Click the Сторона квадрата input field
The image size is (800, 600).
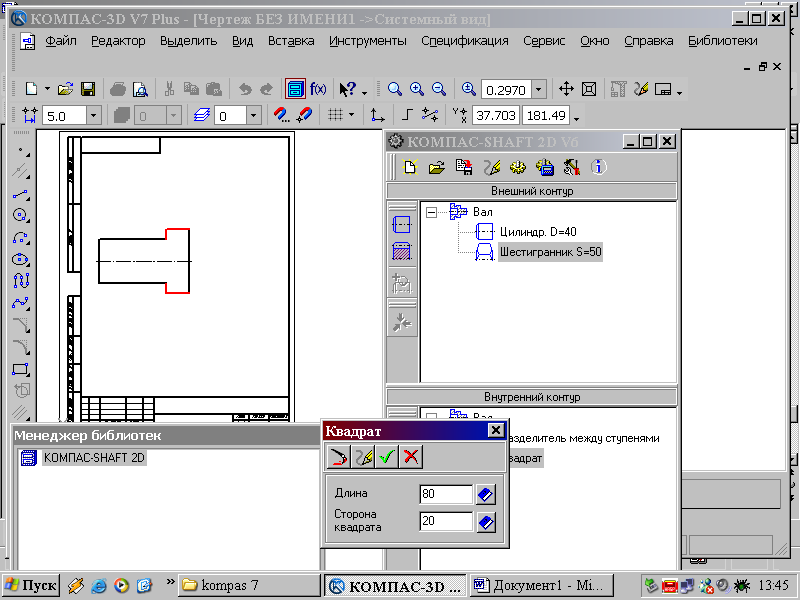[446, 521]
